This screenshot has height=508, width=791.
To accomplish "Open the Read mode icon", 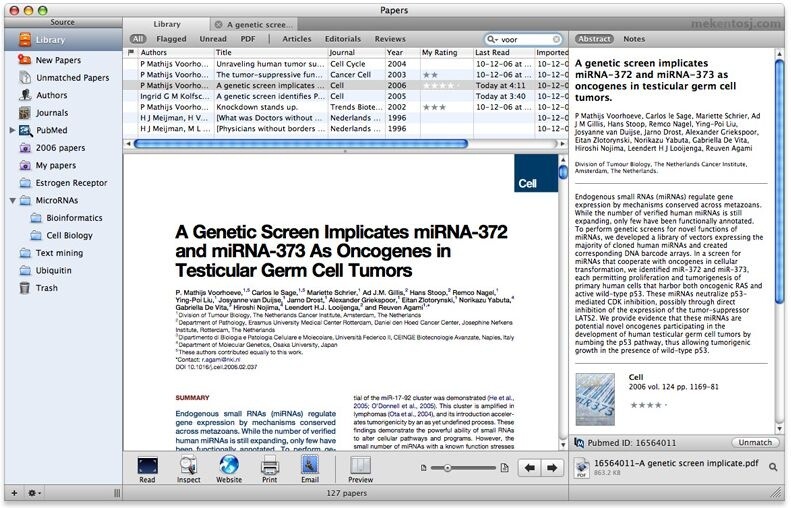I will tap(147, 465).
